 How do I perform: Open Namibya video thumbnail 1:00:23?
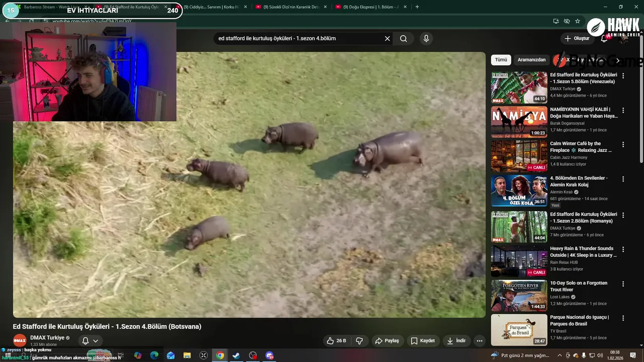click(519, 122)
